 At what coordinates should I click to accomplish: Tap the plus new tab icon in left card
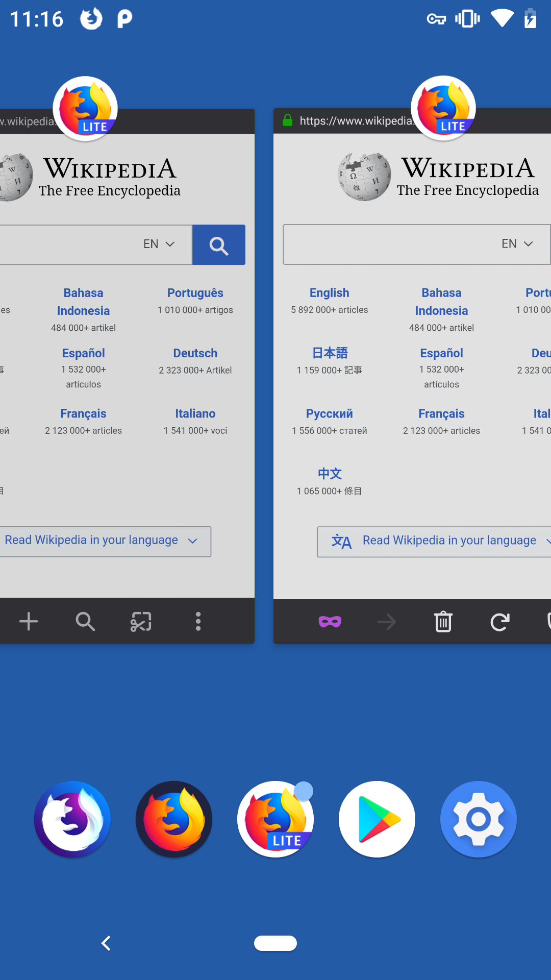(x=29, y=621)
